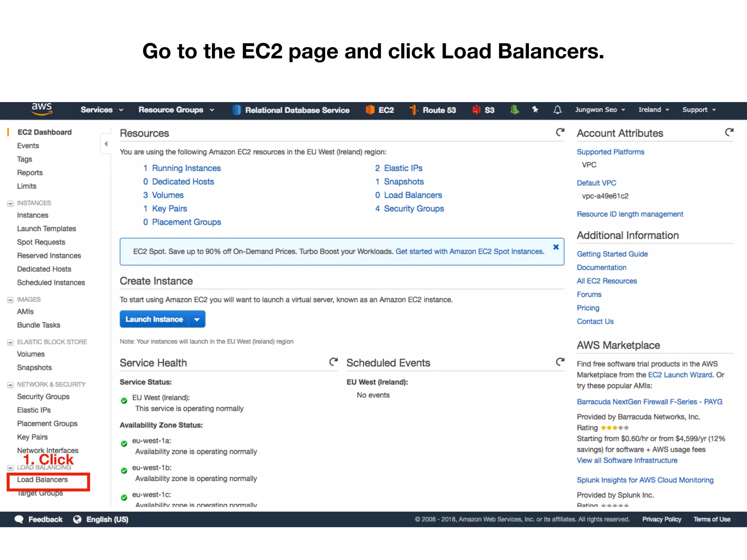Image resolution: width=747 pixels, height=560 pixels.
Task: Open the Relational Database Service shortcut icon
Action: click(x=237, y=110)
